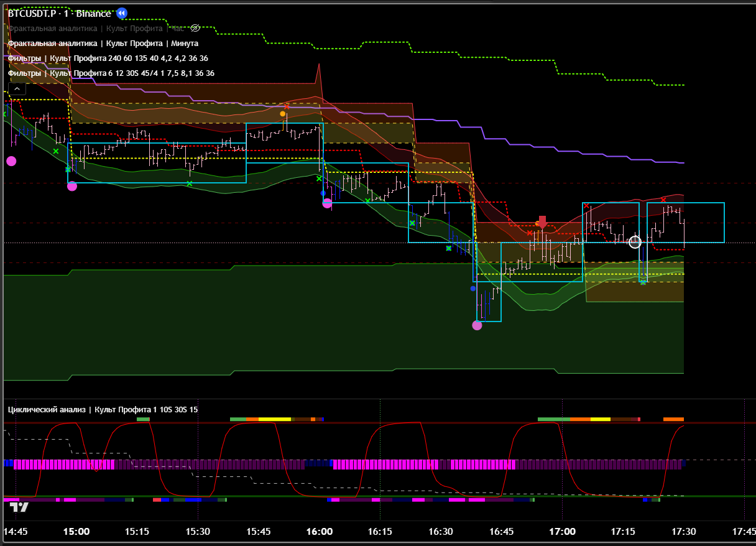Click the lowest pink circle marker on chart
The width and height of the screenshot is (756, 546).
[477, 325]
